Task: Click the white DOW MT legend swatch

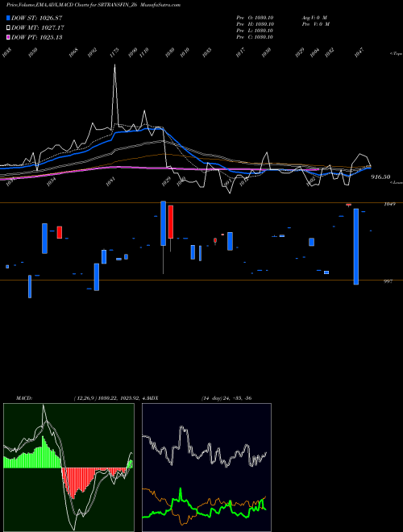Action: (x=9, y=28)
